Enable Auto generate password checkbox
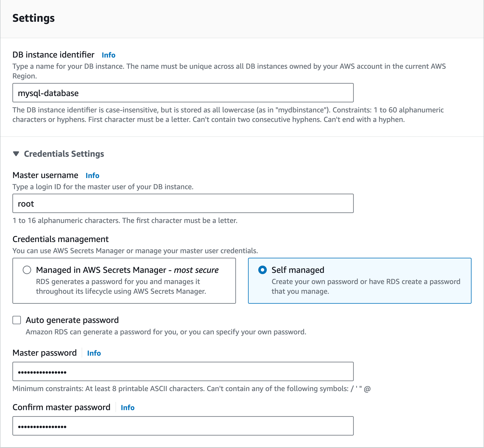The width and height of the screenshot is (484, 448). tap(17, 320)
